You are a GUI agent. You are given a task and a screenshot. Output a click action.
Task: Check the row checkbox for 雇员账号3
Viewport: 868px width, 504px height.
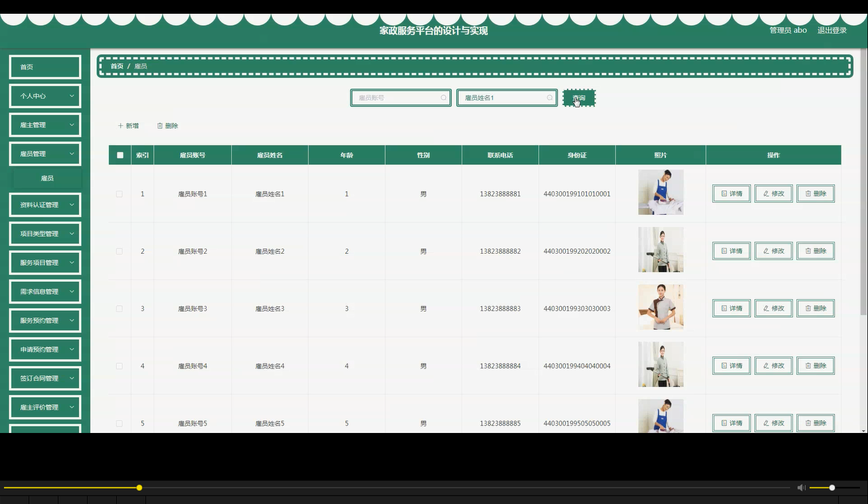119,309
